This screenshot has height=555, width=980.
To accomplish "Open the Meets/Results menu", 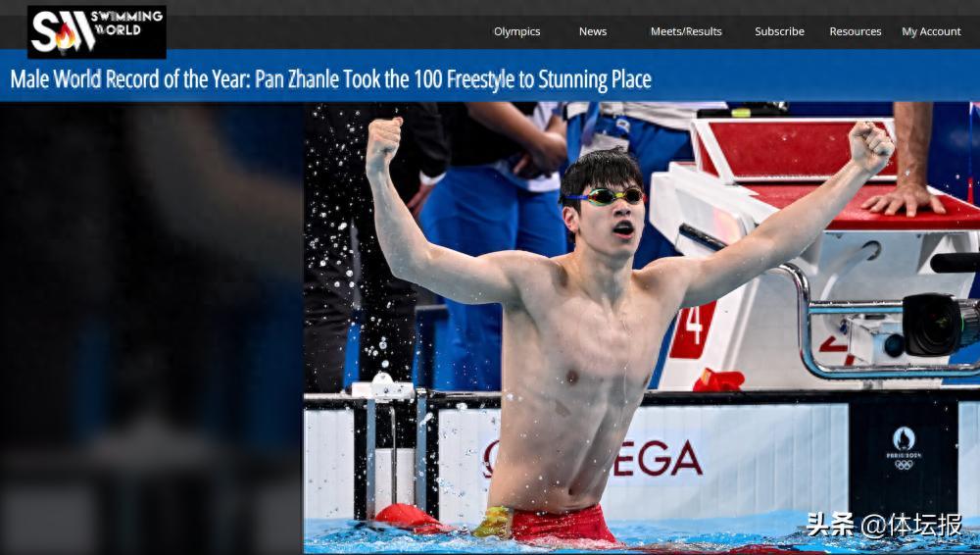I will pos(686,31).
